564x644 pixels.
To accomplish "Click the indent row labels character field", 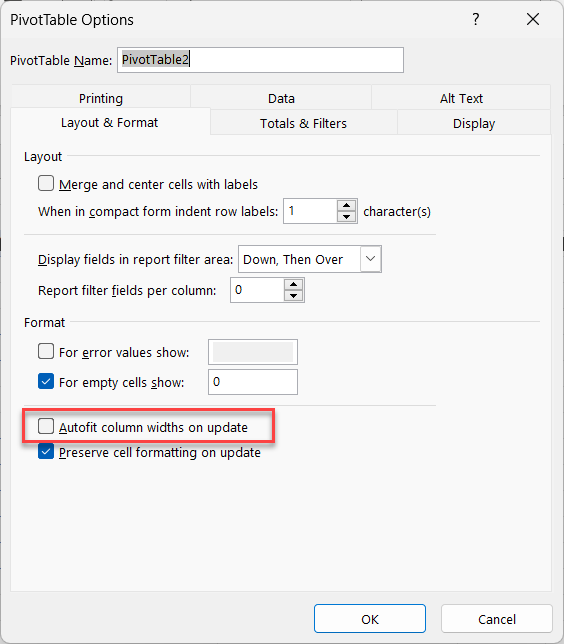I will (x=310, y=211).
